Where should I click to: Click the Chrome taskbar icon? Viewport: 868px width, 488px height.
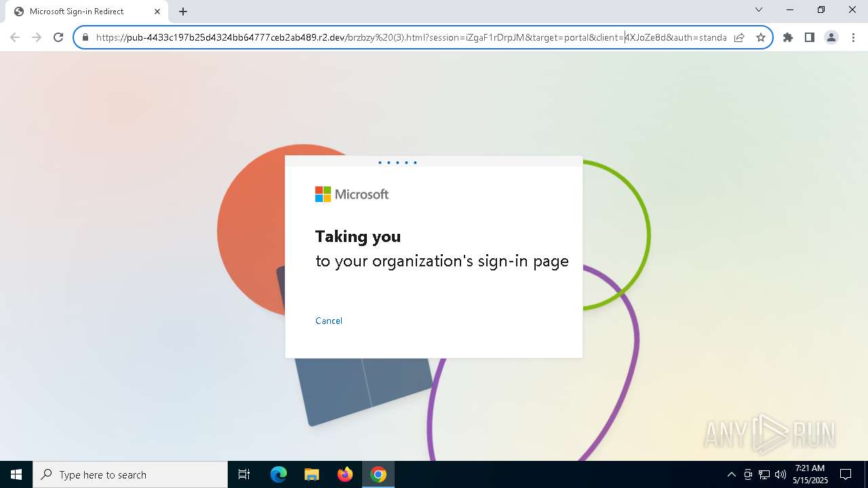pos(378,474)
